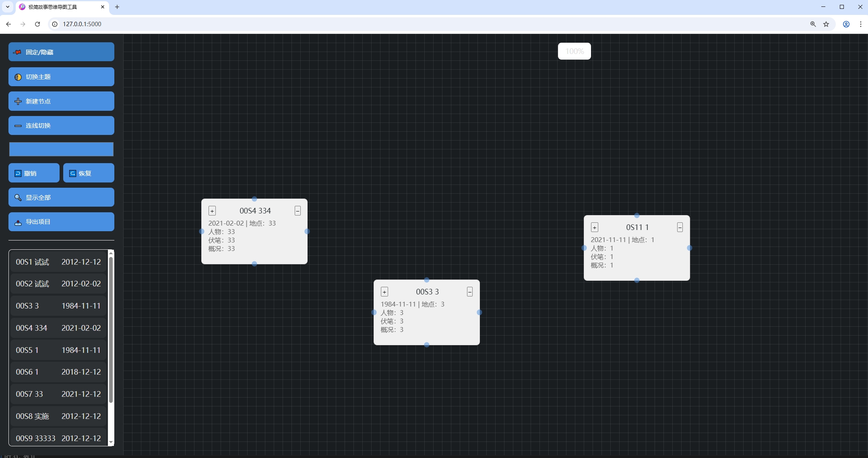Click the redo icon on 恢复 button
868x458 pixels.
(73, 174)
